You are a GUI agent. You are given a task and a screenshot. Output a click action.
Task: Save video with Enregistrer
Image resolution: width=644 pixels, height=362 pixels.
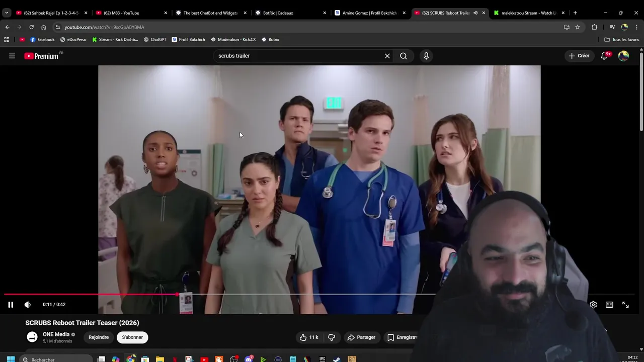coord(403,337)
